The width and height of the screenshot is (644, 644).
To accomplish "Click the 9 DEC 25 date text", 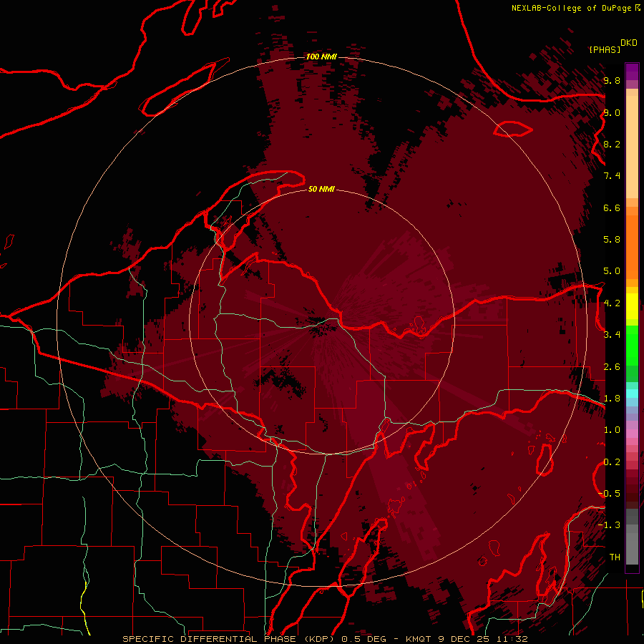I will (x=463, y=639).
